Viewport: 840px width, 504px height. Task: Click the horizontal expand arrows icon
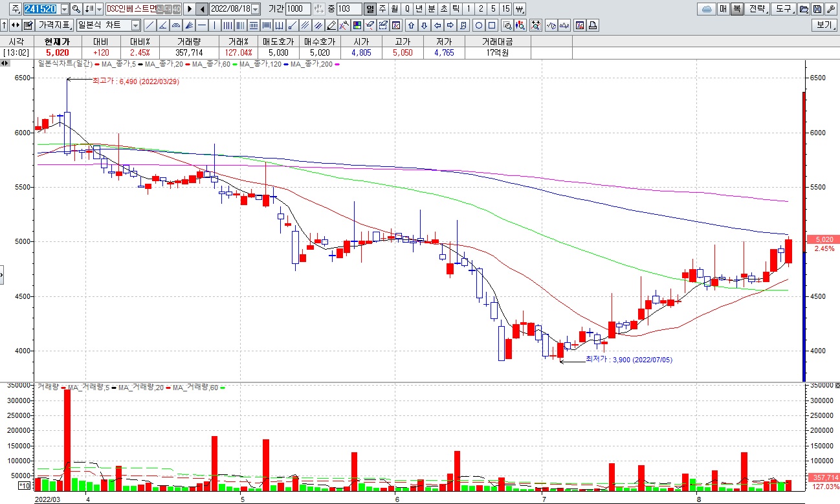coord(15,25)
